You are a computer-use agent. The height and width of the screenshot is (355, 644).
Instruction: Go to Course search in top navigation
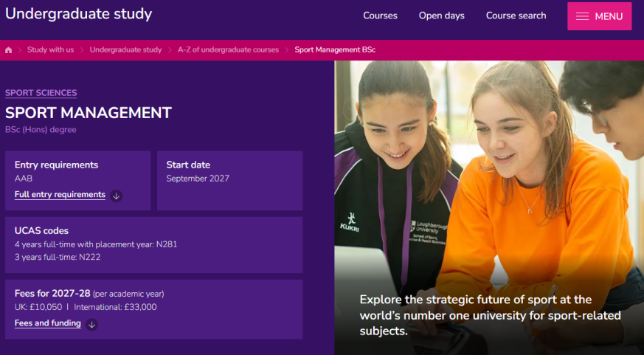coord(516,15)
